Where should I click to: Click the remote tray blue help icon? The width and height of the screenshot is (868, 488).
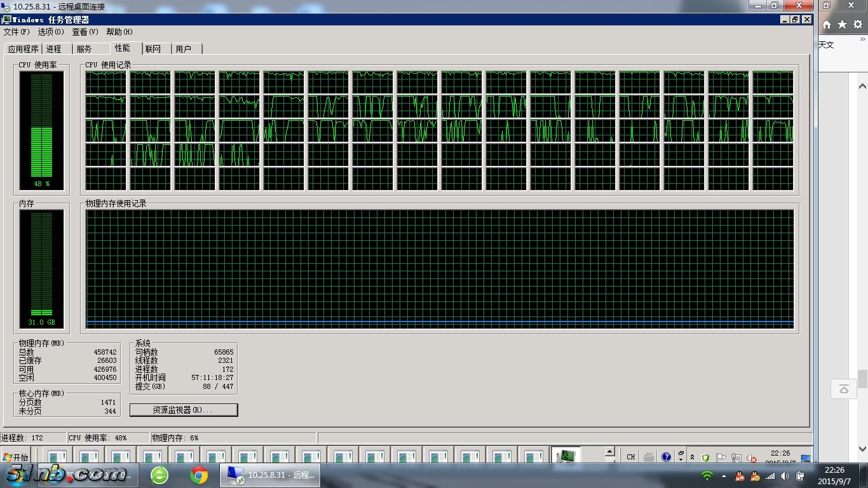coord(666,457)
